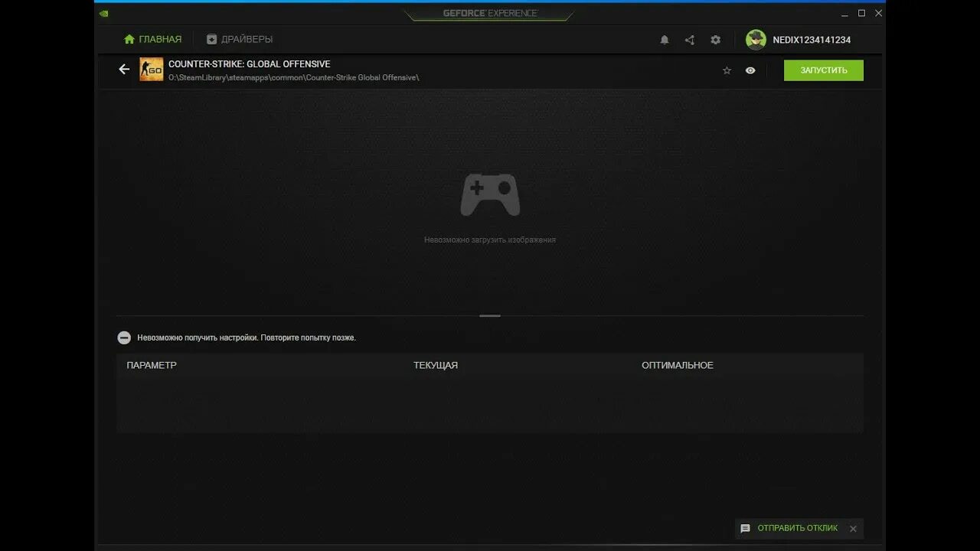Click the Counter-Strike: Global Offensive title
Screen dimensions: 980x551
tap(250, 64)
